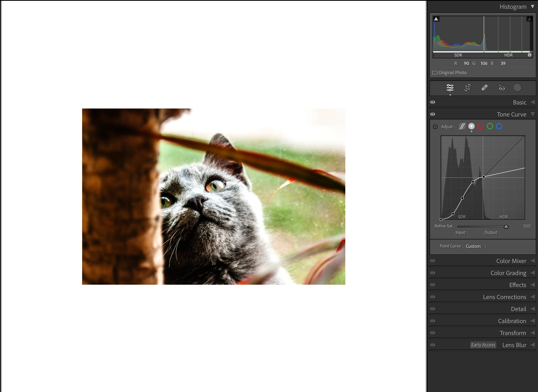Image resolution: width=538 pixels, height=392 pixels.
Task: Toggle shadow clipping indicator in histogram
Action: tap(436, 19)
